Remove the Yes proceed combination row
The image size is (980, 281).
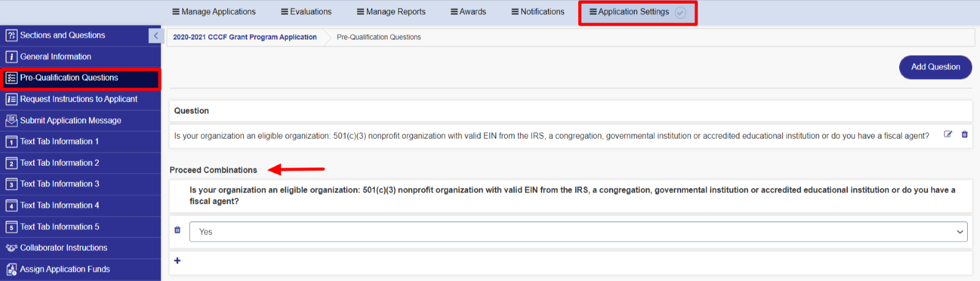point(178,230)
